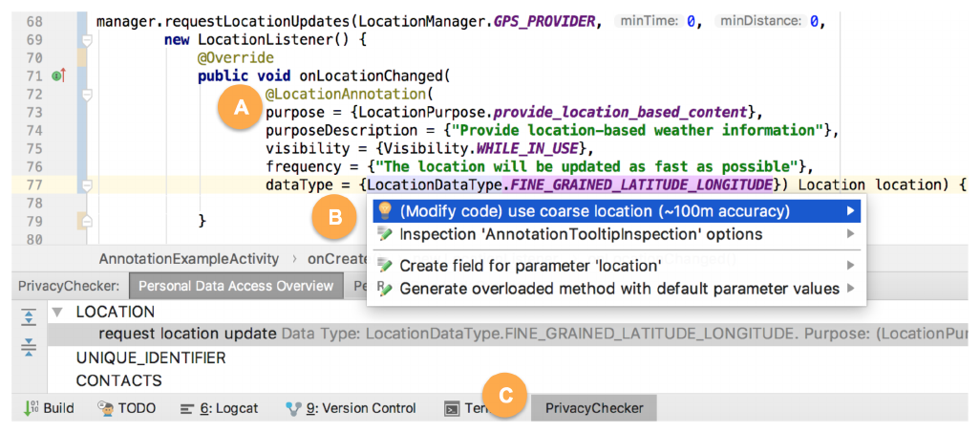Open the 9: Version Control tool window
Screen dimensions: 980x433
point(351,408)
